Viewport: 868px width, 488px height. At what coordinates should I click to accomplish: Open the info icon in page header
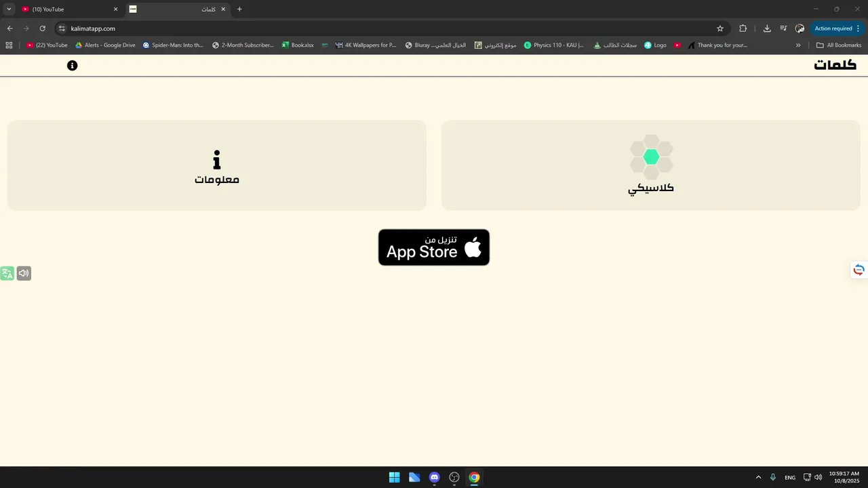[73, 65]
